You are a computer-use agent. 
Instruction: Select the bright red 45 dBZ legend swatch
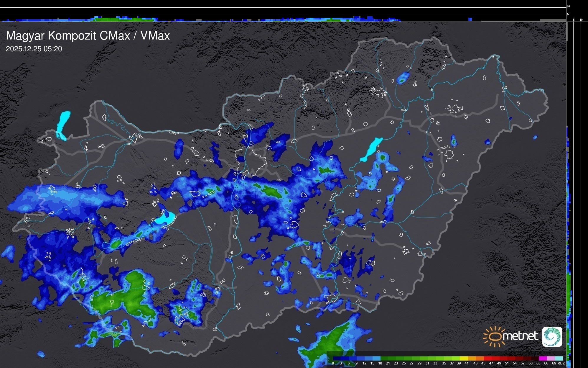point(487,358)
